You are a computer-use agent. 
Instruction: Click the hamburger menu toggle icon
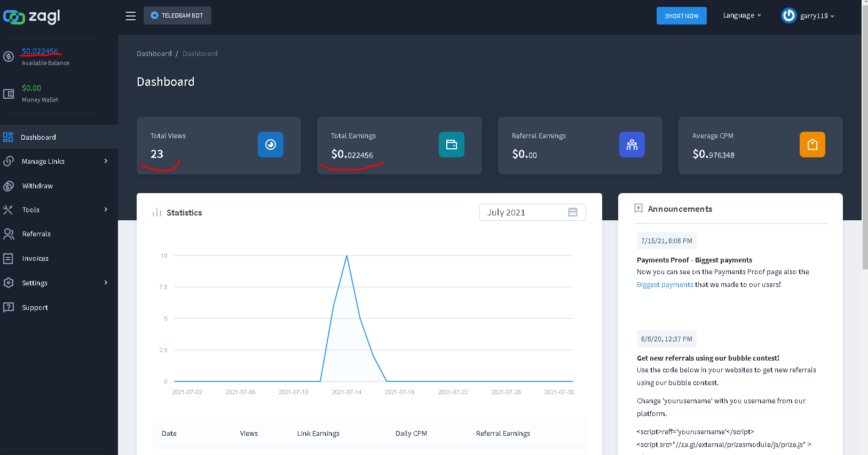[x=131, y=16]
